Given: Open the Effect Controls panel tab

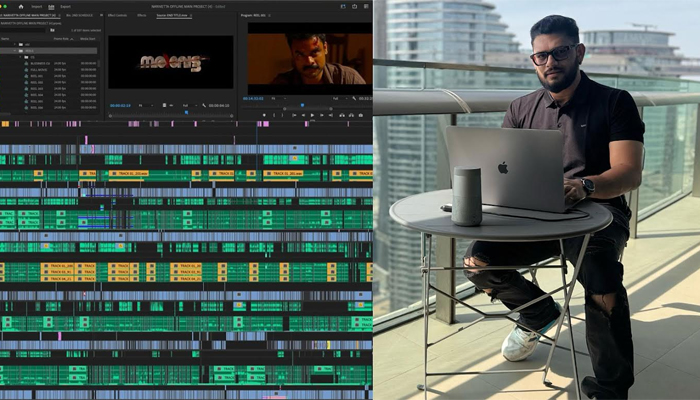Looking at the screenshot, I should click(x=116, y=15).
